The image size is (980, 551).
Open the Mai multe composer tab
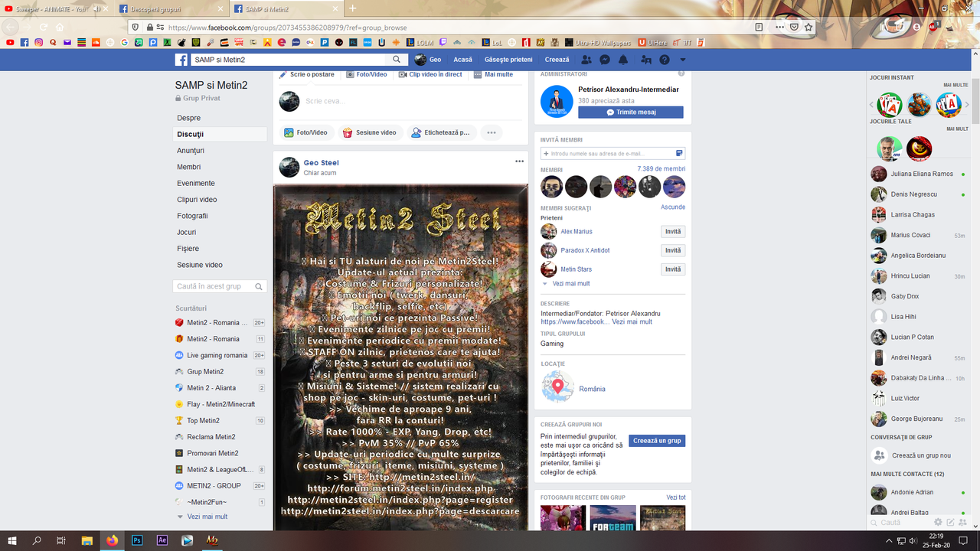point(493,74)
